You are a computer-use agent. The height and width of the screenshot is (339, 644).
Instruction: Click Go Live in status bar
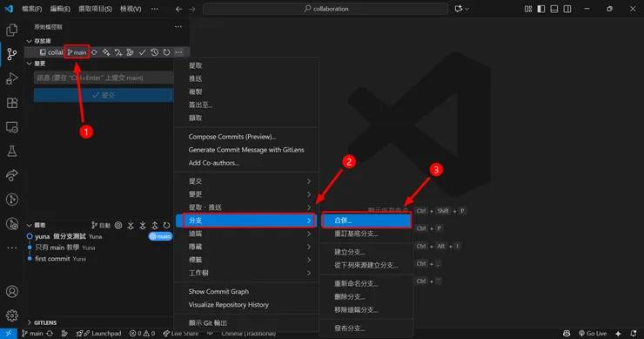pos(593,334)
